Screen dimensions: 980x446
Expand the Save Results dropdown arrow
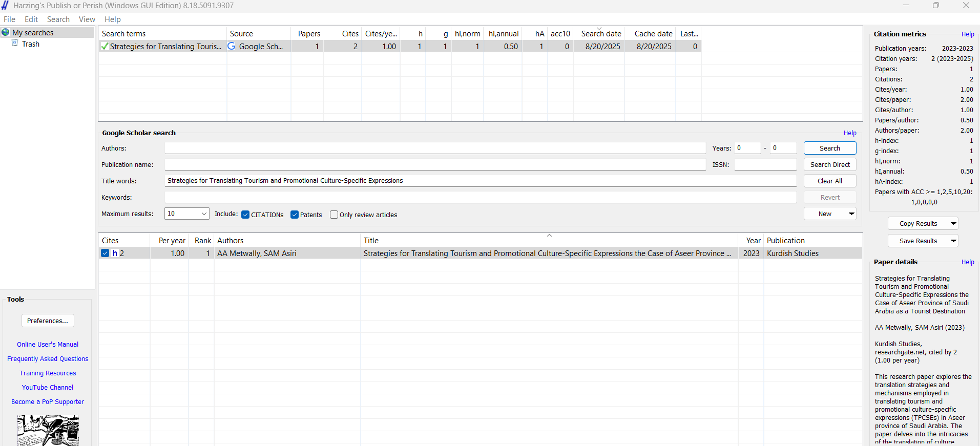953,241
